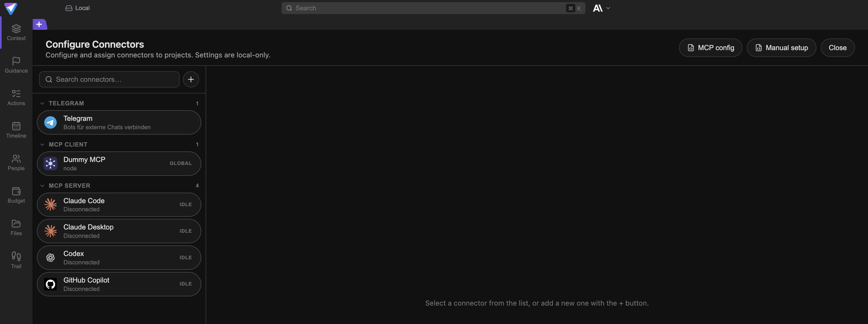The image size is (868, 324).
Task: Select the GitHub Copilot connector
Action: (x=119, y=284)
